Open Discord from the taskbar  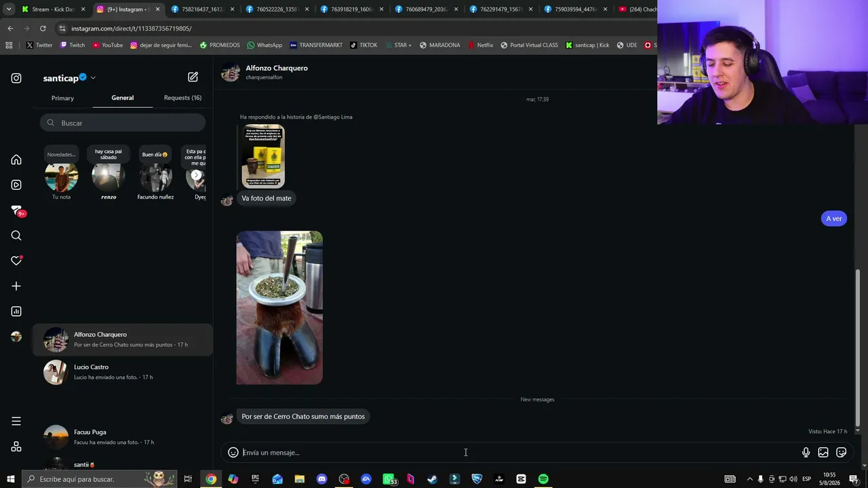click(x=321, y=479)
